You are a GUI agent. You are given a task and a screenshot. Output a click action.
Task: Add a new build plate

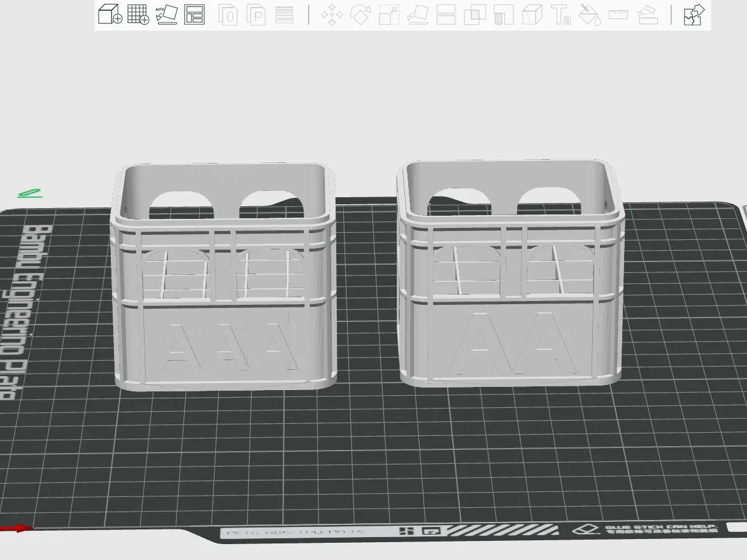(x=138, y=16)
